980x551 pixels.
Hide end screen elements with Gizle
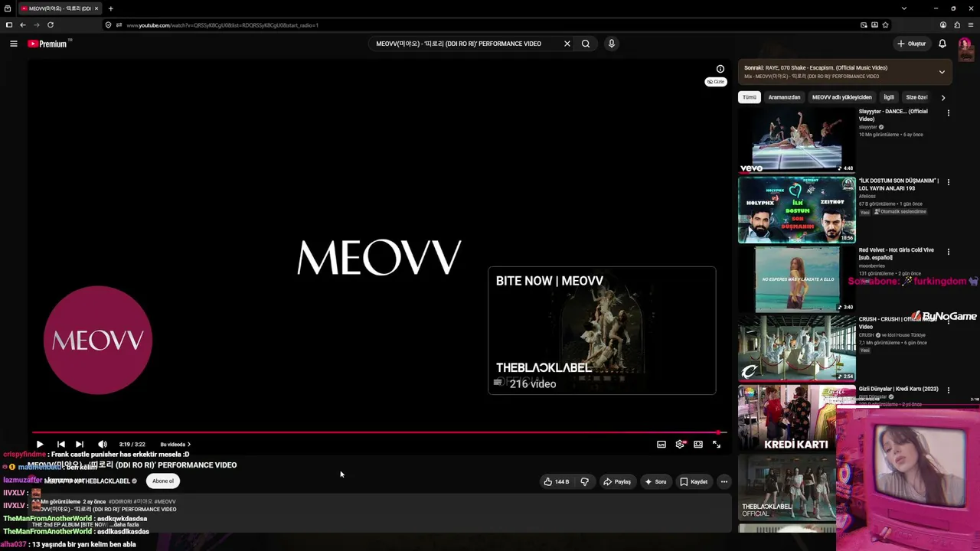click(716, 82)
